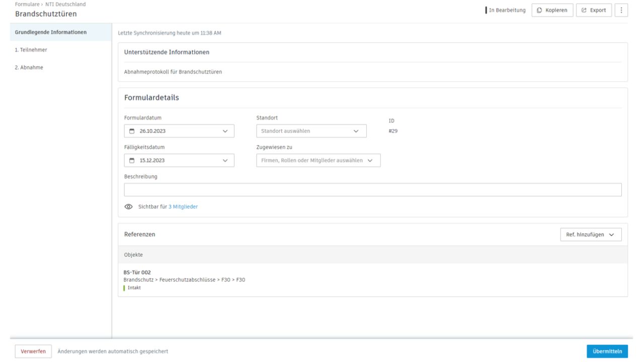Click the eye visibility icon

tap(128, 207)
